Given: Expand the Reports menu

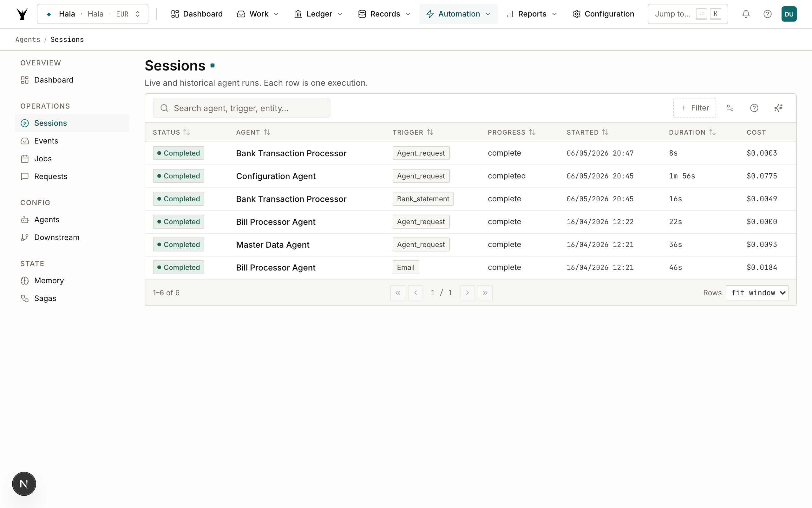Looking at the screenshot, I should pyautogui.click(x=532, y=14).
